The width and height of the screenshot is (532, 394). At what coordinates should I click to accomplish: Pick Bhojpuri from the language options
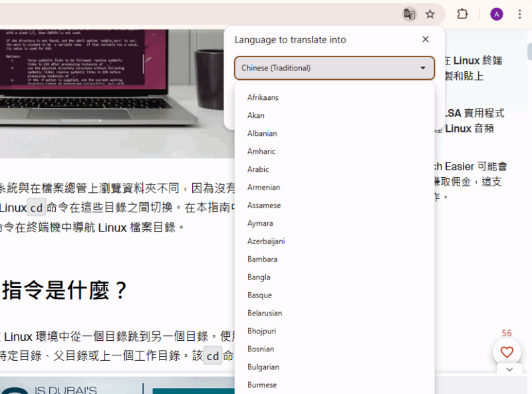tap(261, 331)
